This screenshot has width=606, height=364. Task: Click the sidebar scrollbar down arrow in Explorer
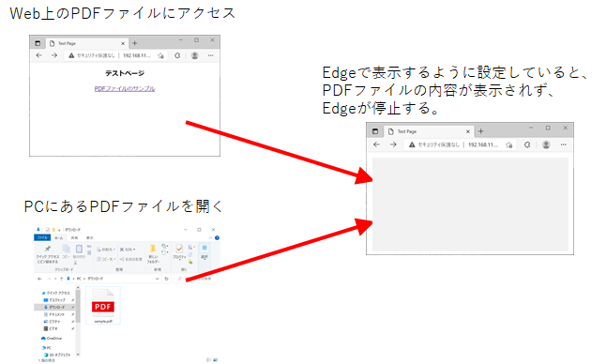coord(78,355)
